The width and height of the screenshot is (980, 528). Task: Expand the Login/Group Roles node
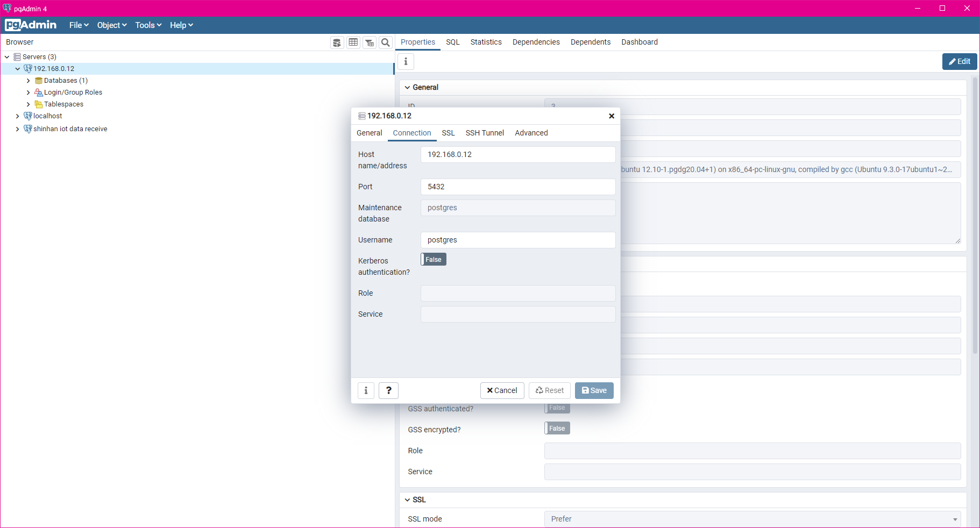pos(29,92)
